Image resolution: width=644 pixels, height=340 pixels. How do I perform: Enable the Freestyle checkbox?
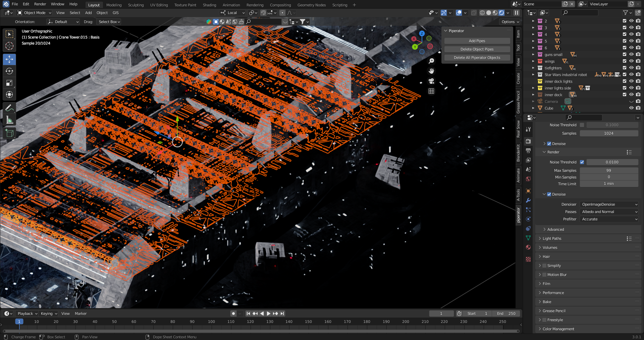[x=544, y=320]
